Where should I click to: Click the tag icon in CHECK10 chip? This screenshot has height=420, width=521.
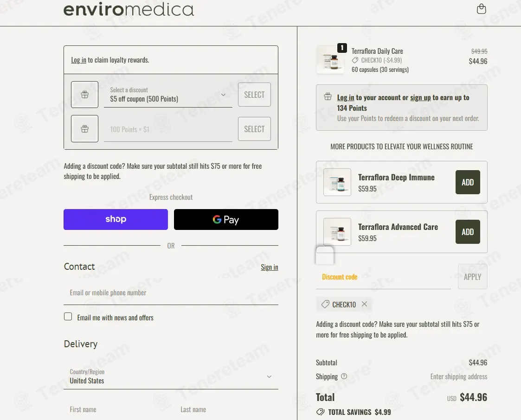point(325,304)
